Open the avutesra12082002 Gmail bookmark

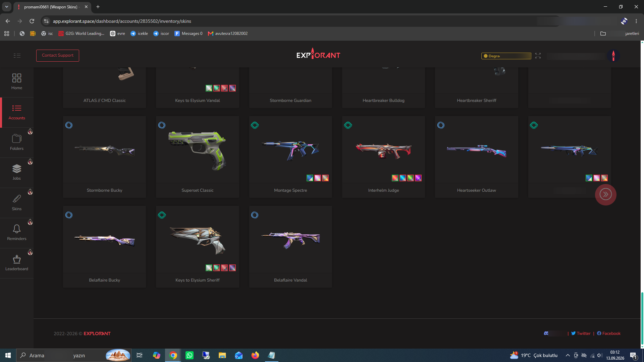pos(228,34)
